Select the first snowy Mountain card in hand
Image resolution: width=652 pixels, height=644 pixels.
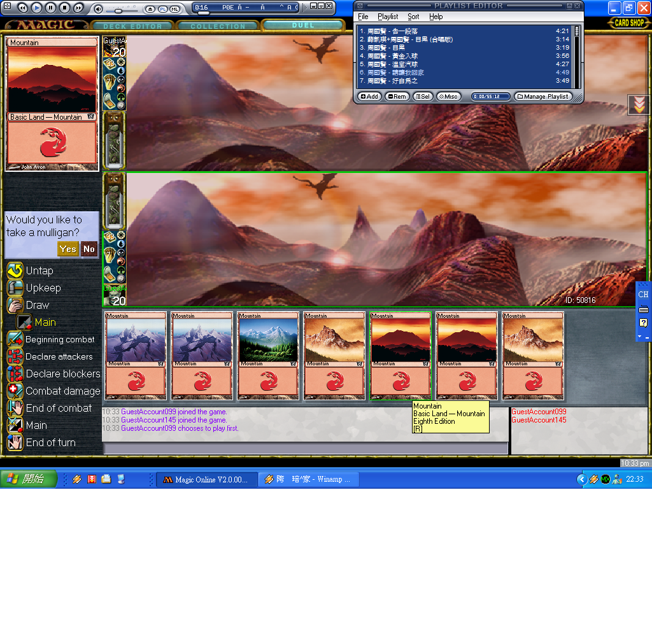click(x=136, y=356)
